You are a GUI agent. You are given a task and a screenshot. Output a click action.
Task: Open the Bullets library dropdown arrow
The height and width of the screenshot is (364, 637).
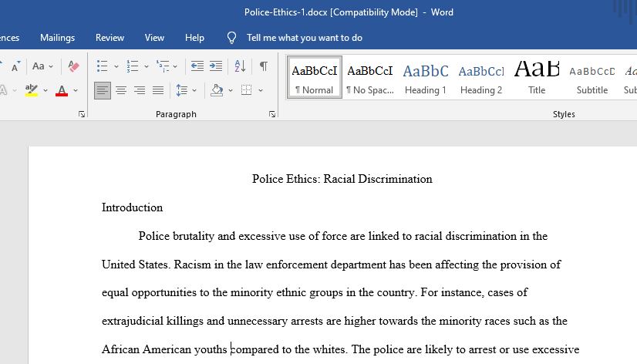[116, 66]
